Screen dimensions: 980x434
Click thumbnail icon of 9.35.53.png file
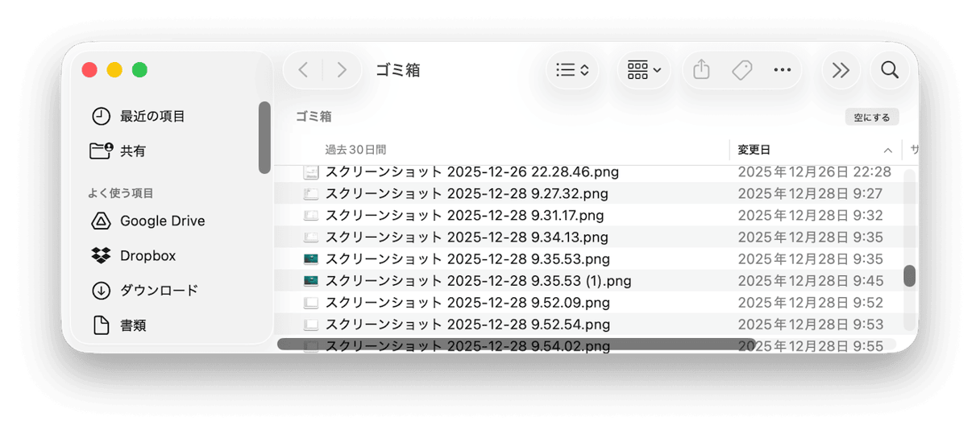[x=311, y=259]
